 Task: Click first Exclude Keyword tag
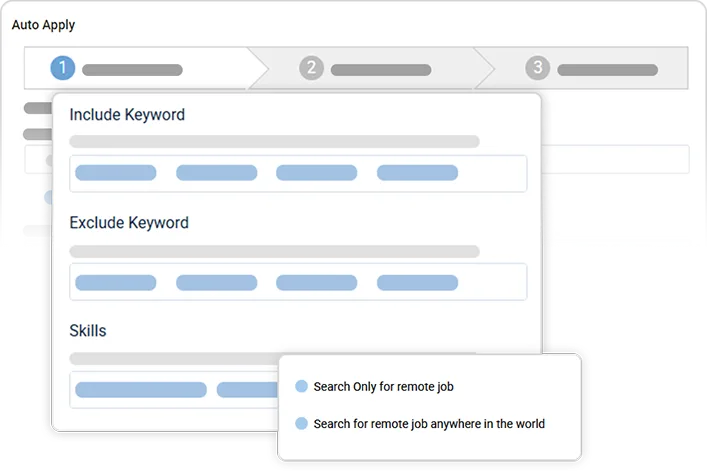click(x=116, y=282)
